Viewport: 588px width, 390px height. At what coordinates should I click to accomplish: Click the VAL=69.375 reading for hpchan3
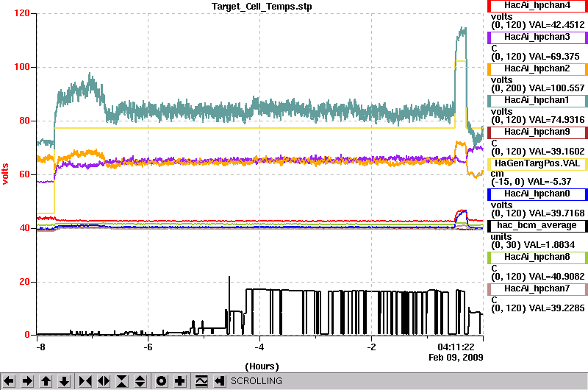coord(554,57)
